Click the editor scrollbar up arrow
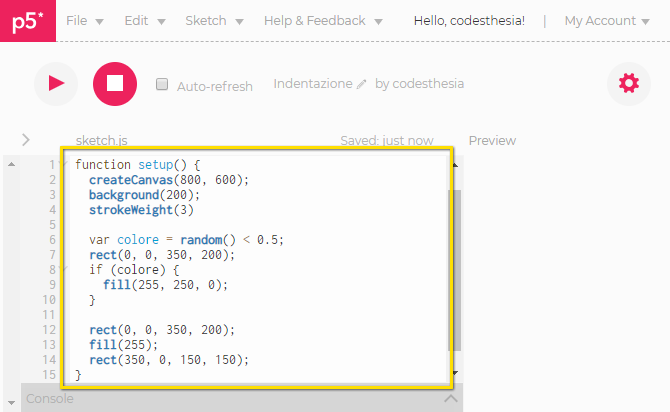The image size is (670, 412). point(456,163)
